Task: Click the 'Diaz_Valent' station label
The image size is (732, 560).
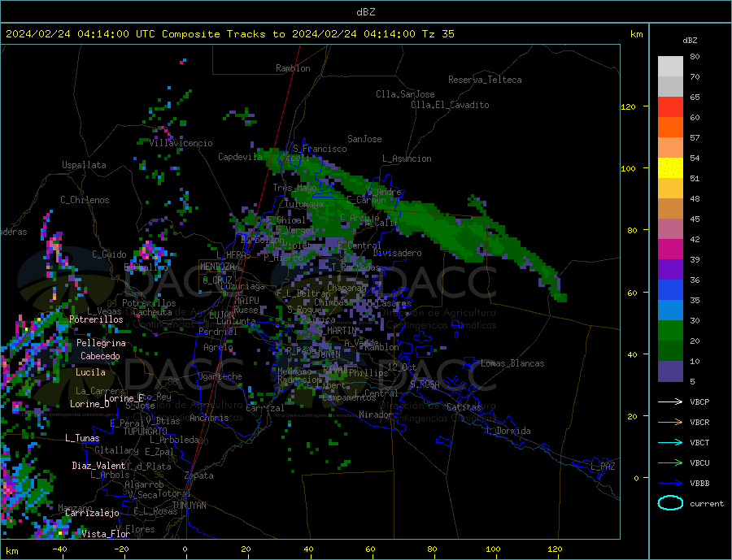Action: 99,466
